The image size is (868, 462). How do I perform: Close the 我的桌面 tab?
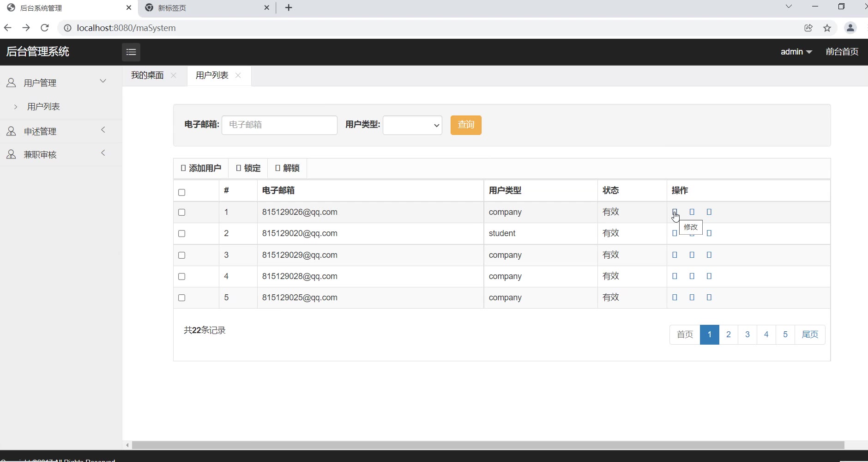(174, 75)
